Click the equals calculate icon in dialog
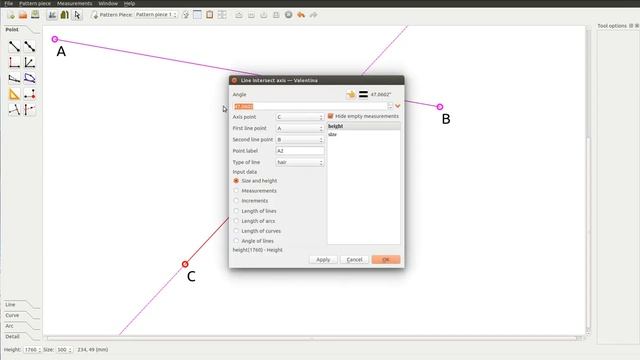The image size is (640, 360). (x=363, y=95)
